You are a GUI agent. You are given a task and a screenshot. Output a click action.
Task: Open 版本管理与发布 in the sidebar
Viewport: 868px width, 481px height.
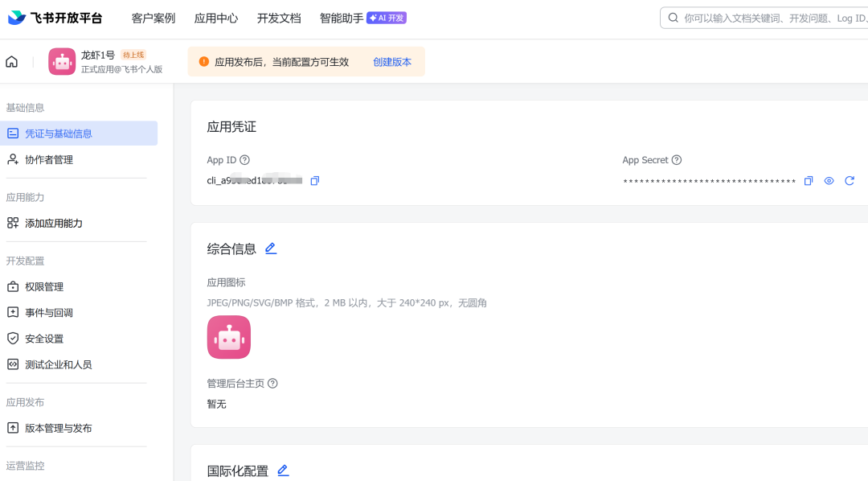tap(58, 429)
